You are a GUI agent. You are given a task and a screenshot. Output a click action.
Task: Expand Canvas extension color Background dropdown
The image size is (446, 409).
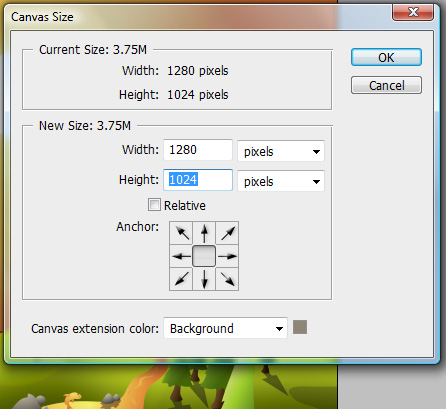[225, 328]
